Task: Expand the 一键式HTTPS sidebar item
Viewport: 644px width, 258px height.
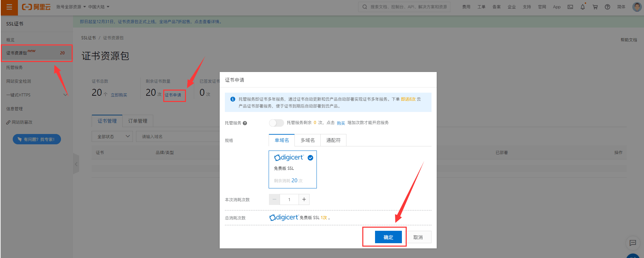Action: pos(37,95)
